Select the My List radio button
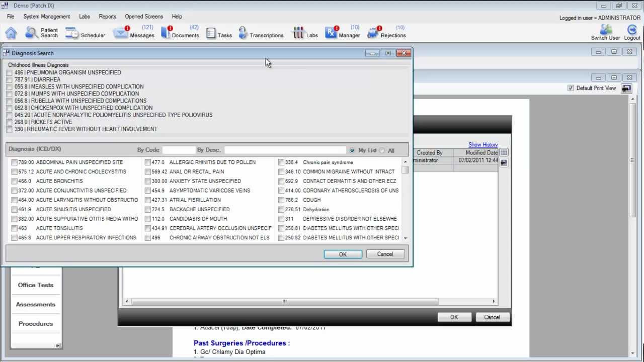Viewport: 644px width, 362px height. 352,150
